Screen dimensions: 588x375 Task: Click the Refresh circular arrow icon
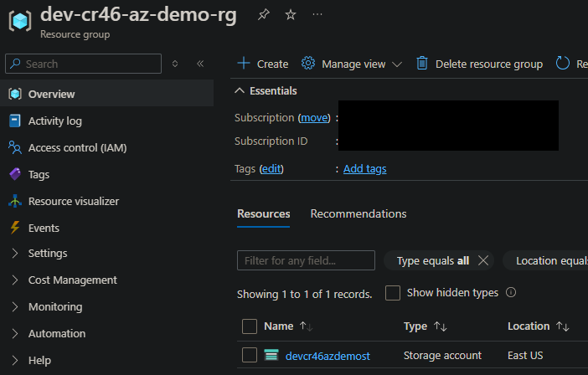562,64
